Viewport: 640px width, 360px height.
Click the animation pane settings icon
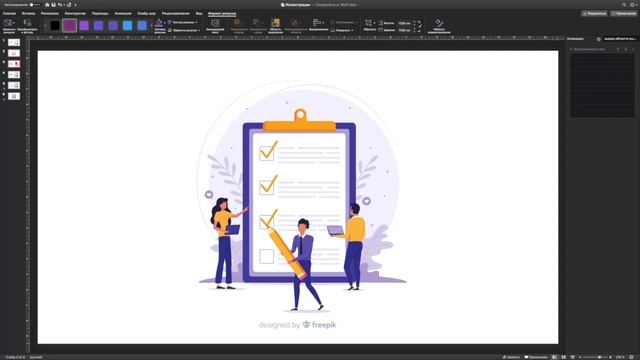[x=598, y=39]
